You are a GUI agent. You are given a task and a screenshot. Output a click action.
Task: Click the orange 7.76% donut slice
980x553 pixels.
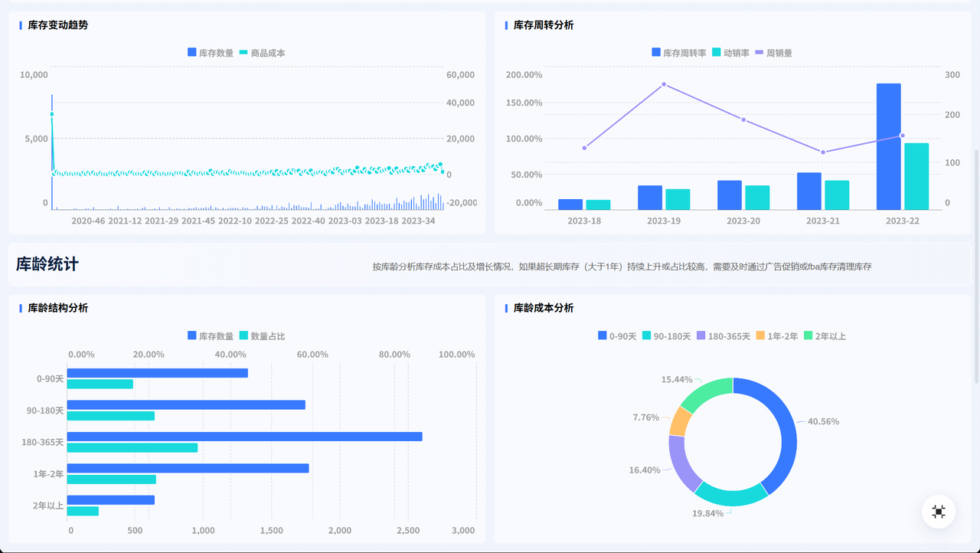pyautogui.click(x=679, y=421)
